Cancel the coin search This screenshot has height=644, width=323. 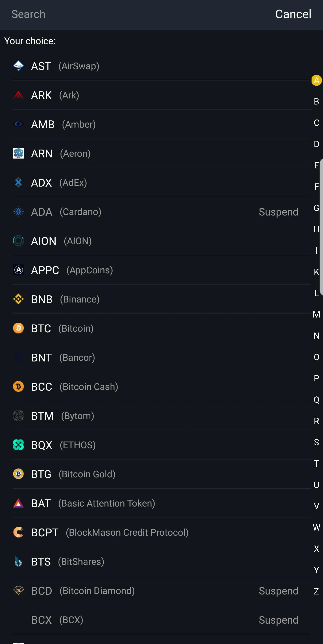point(293,14)
